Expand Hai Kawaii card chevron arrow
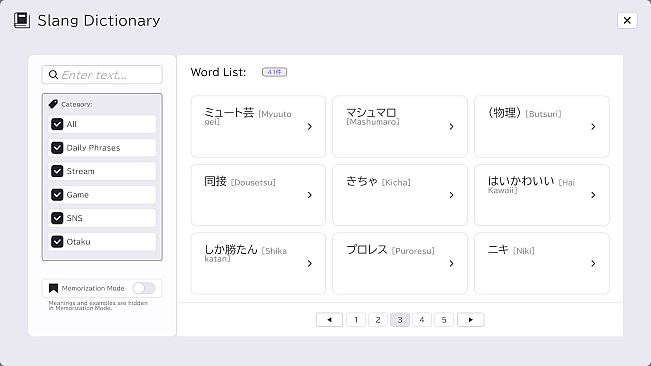The width and height of the screenshot is (651, 366). click(593, 195)
